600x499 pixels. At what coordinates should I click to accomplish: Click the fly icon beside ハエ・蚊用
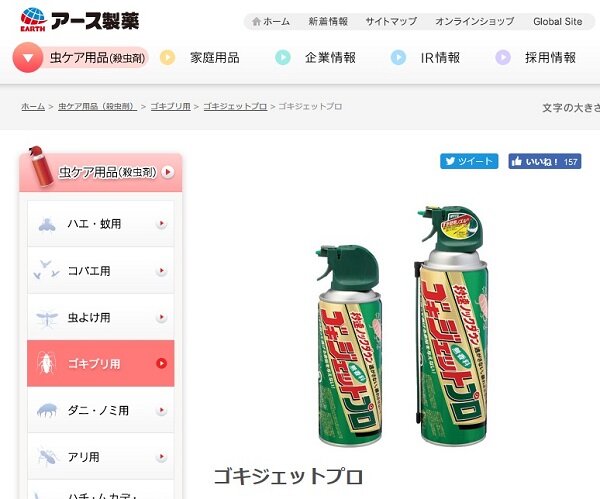[x=47, y=224]
